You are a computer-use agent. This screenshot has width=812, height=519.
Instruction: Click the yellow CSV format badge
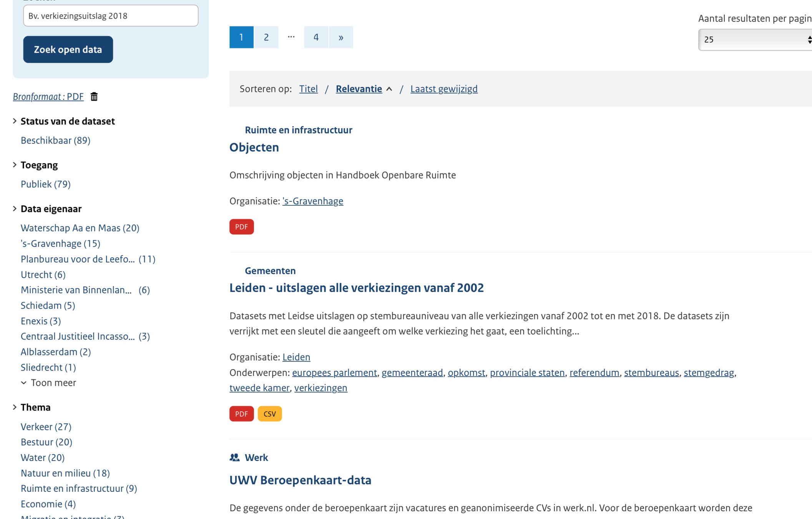(269, 414)
